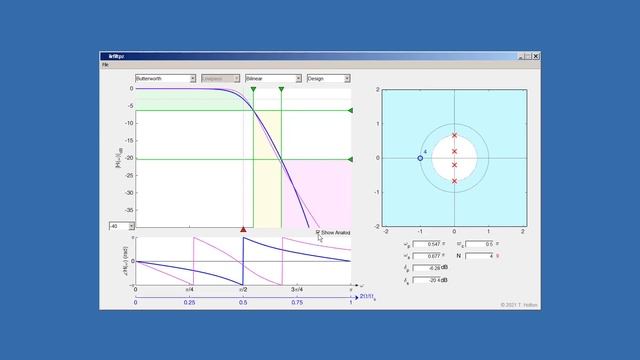640x360 pixels.
Task: Click the stopband edge green triangle marker
Action: pos(281,89)
